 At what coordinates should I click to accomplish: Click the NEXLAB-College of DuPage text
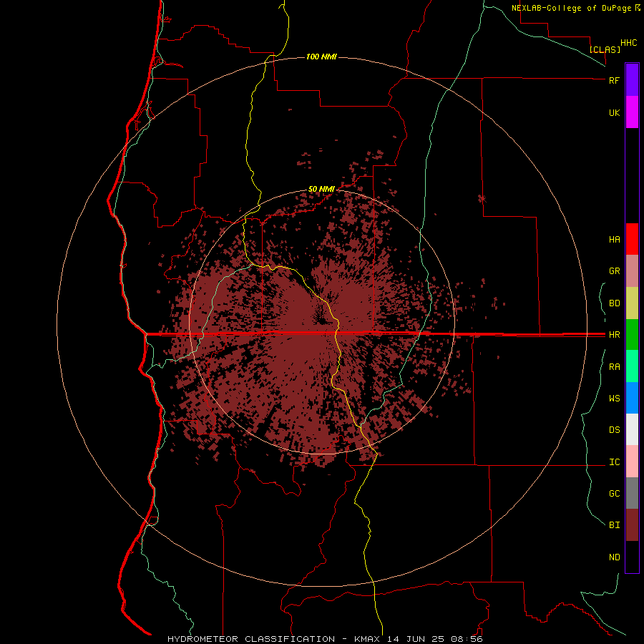point(571,8)
